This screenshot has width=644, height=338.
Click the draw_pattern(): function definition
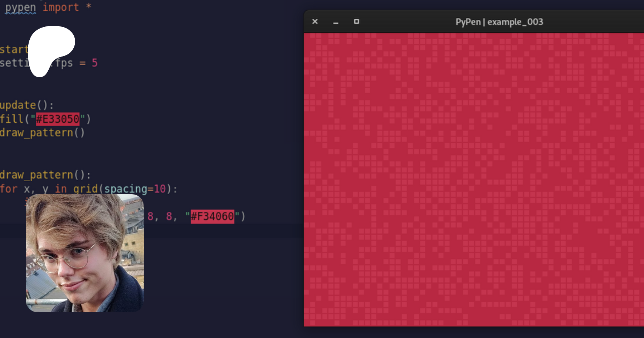click(45, 175)
